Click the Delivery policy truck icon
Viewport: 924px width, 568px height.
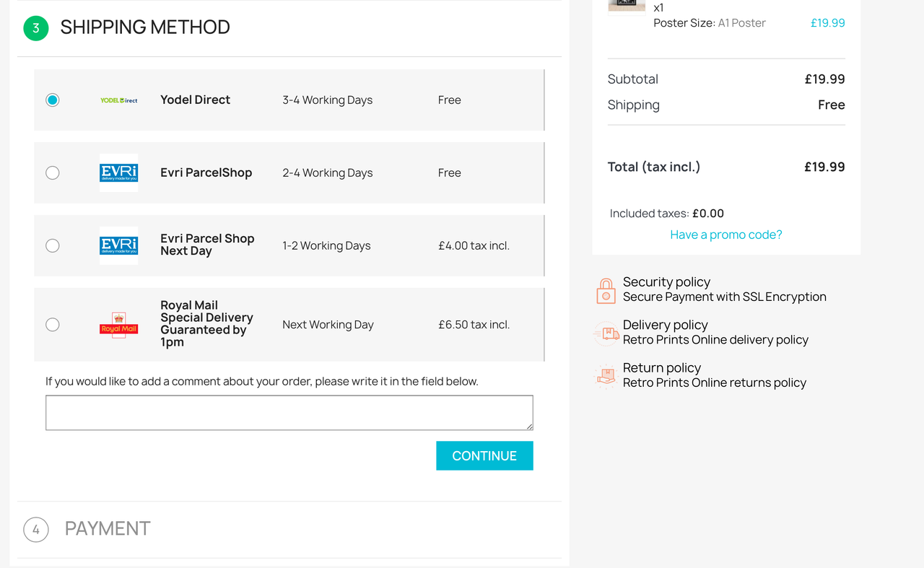click(606, 333)
